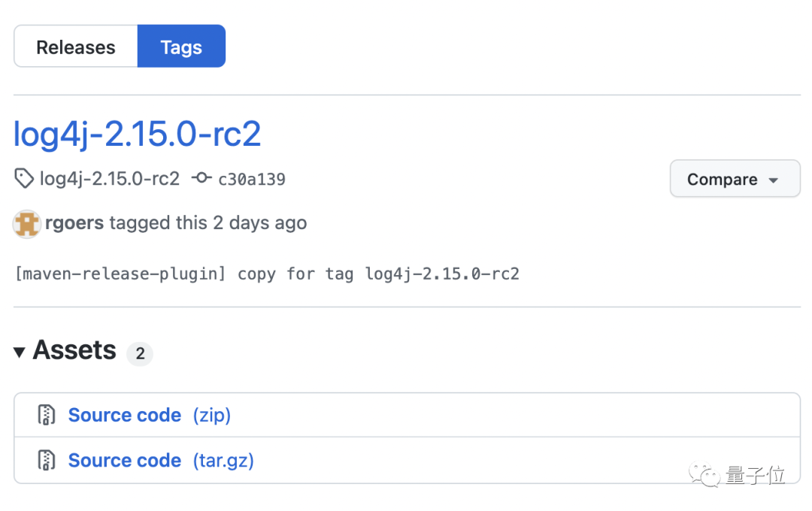Screen dimensions: 812x511
Task: Download Source code (tar.gz)
Action: click(125, 460)
